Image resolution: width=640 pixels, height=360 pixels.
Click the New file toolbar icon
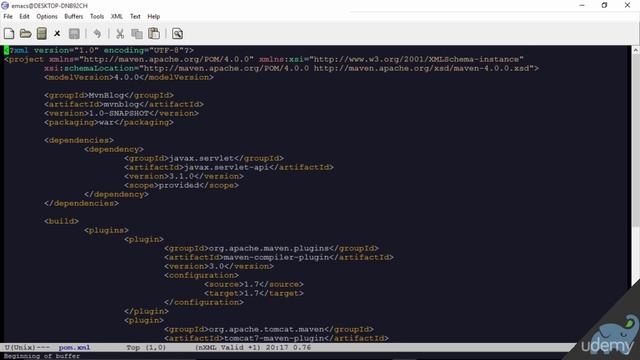9,33
